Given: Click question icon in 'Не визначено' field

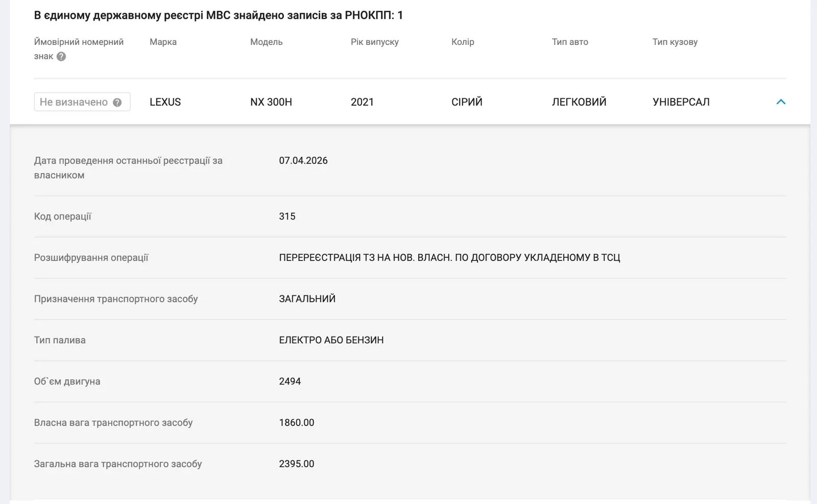Looking at the screenshot, I should [117, 102].
